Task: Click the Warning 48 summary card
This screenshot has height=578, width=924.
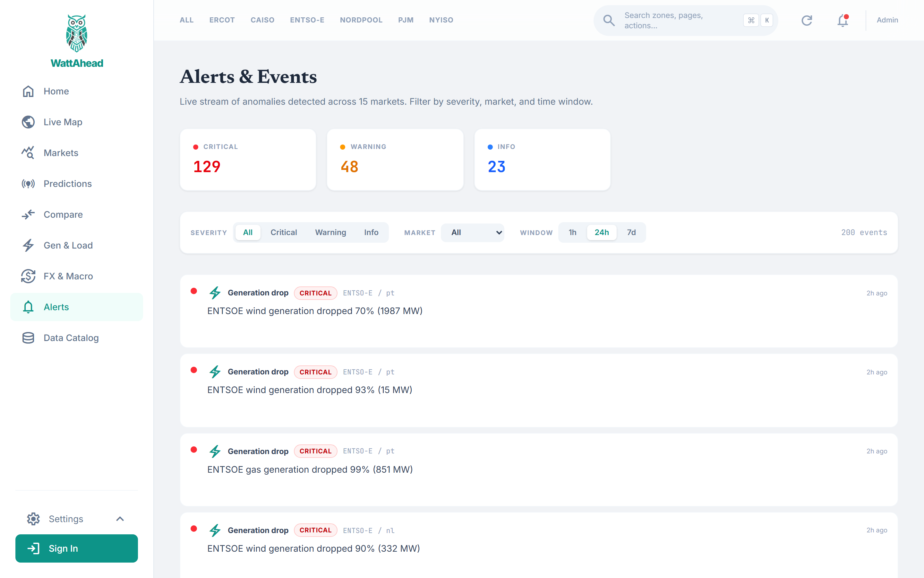Action: (x=395, y=160)
